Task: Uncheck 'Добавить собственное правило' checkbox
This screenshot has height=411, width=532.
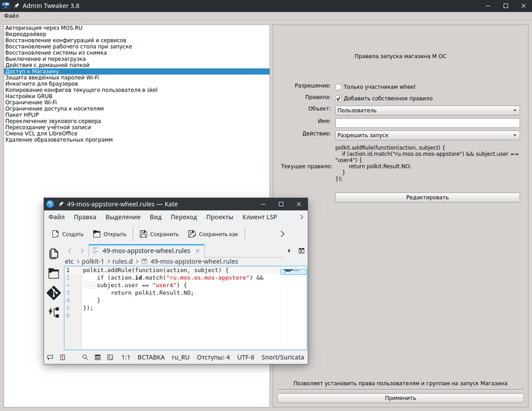Action: point(339,99)
